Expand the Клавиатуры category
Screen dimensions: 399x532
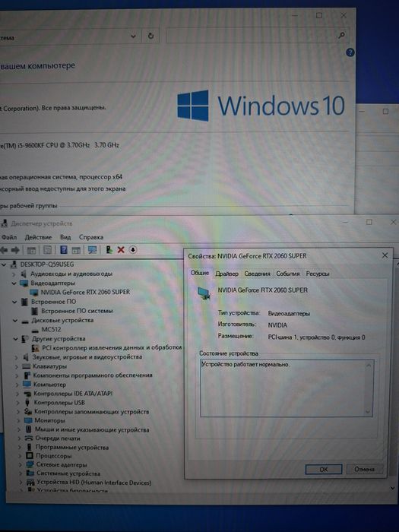coord(16,366)
